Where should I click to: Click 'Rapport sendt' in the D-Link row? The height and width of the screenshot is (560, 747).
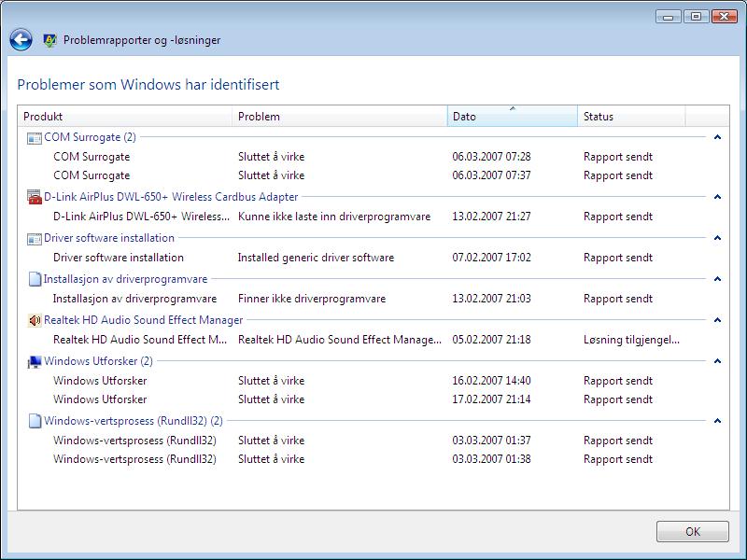pyautogui.click(x=618, y=217)
